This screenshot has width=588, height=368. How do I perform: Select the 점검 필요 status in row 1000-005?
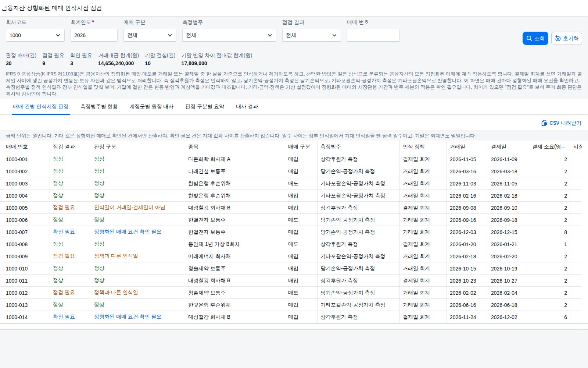64,208
